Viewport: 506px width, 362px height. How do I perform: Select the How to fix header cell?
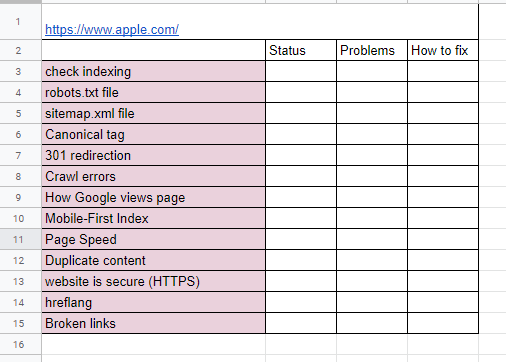point(443,50)
